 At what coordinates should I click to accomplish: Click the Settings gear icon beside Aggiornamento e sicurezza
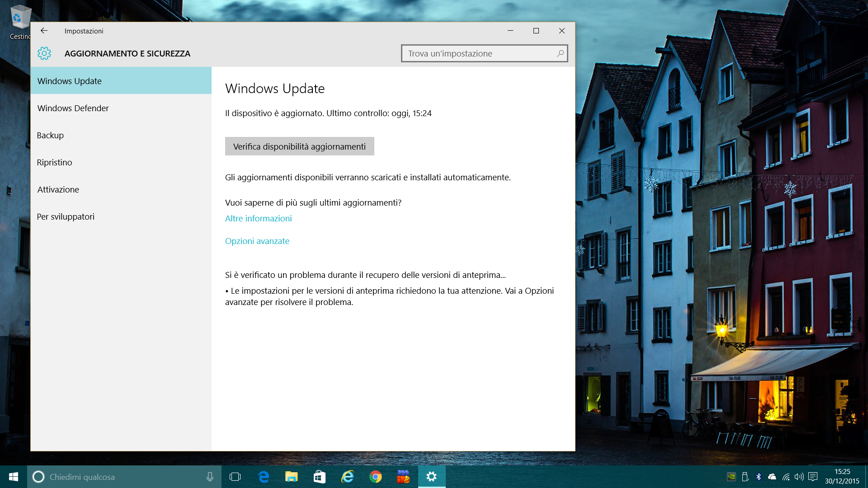point(44,53)
